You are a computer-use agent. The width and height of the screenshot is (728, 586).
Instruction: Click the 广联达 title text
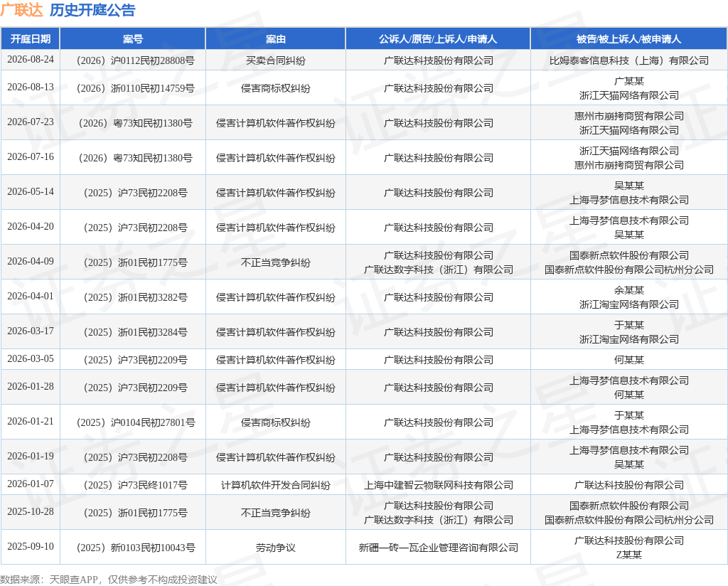click(21, 10)
